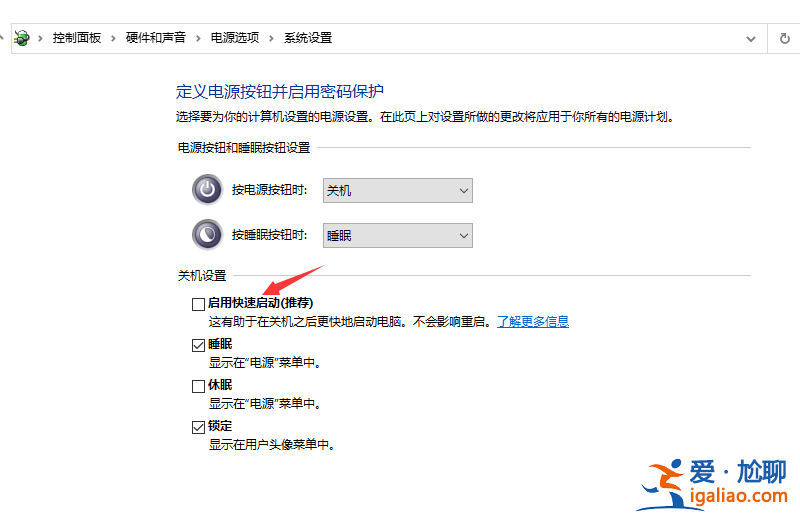Image resolution: width=800 pixels, height=523 pixels.
Task: Expand the chevron before 控制面板
Action: tap(40, 38)
